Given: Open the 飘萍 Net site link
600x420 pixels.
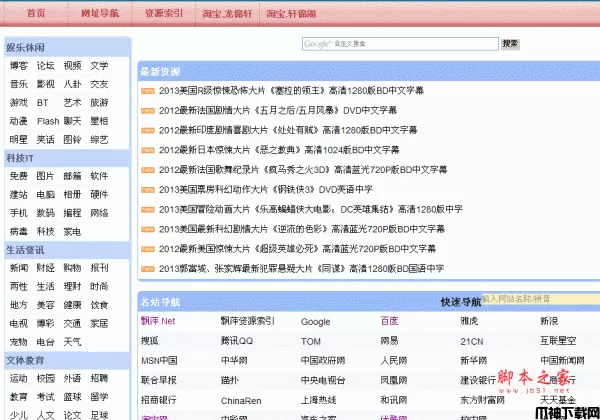Looking at the screenshot, I should point(158,321).
